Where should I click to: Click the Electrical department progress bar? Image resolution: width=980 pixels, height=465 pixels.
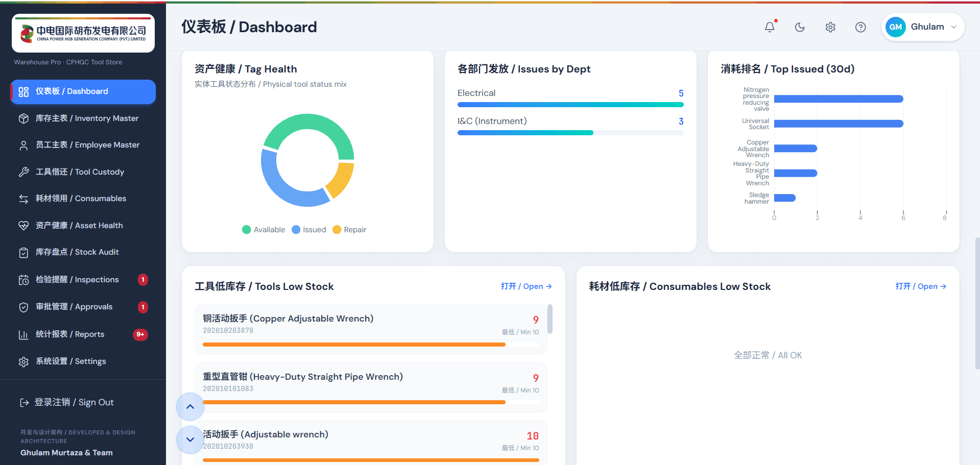[570, 105]
